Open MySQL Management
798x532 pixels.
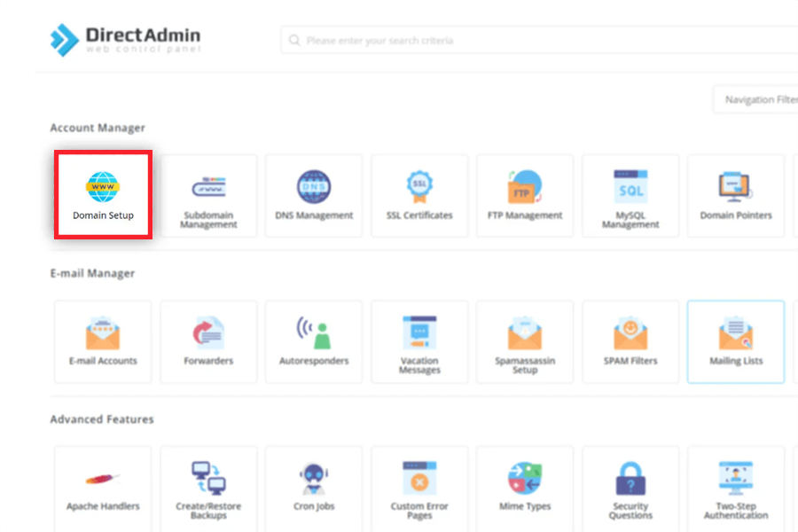(630, 196)
